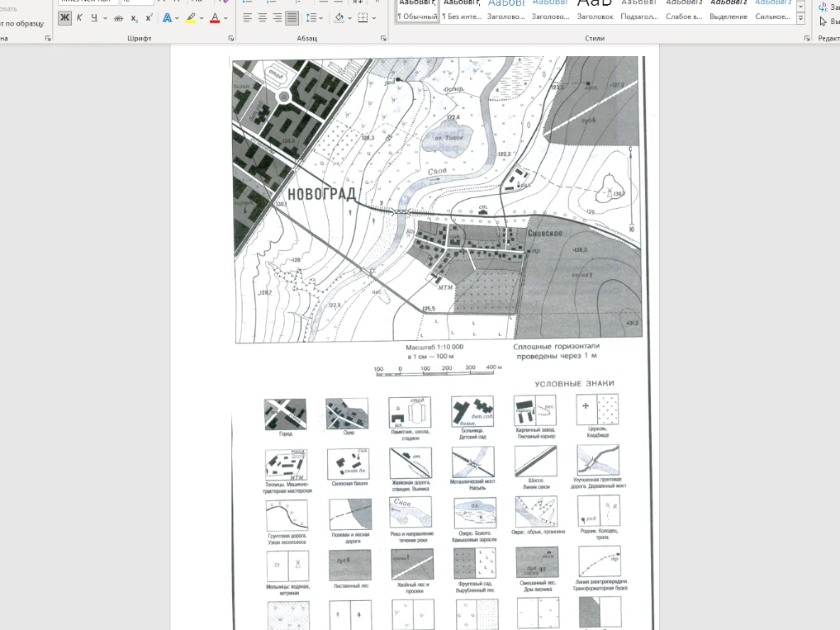The height and width of the screenshot is (630, 840).
Task: Apply strikethrough to text
Action: (119, 17)
